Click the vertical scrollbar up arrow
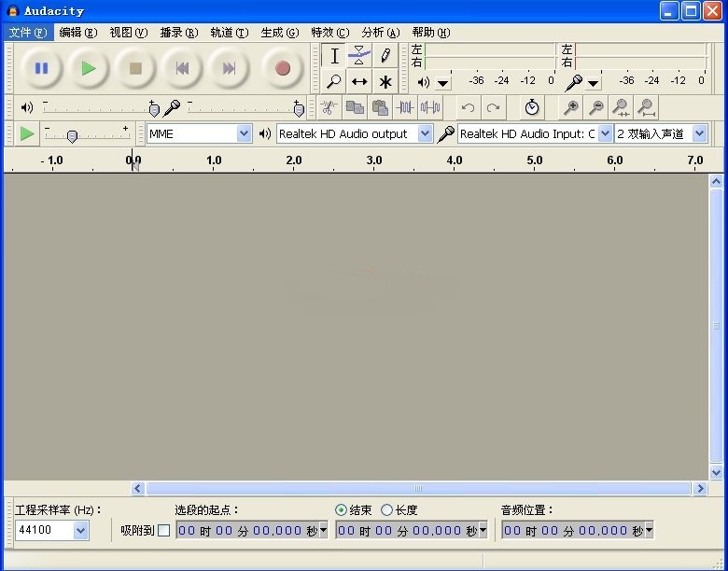This screenshot has width=728, height=571. (x=716, y=181)
